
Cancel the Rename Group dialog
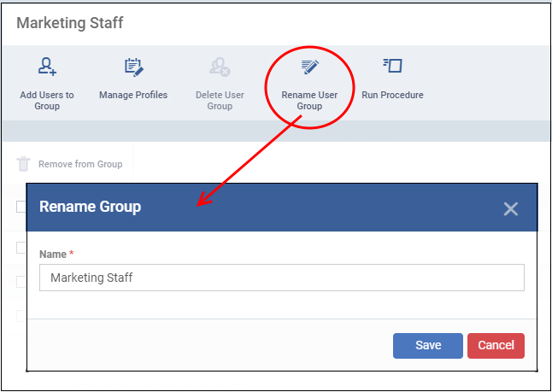point(496,346)
